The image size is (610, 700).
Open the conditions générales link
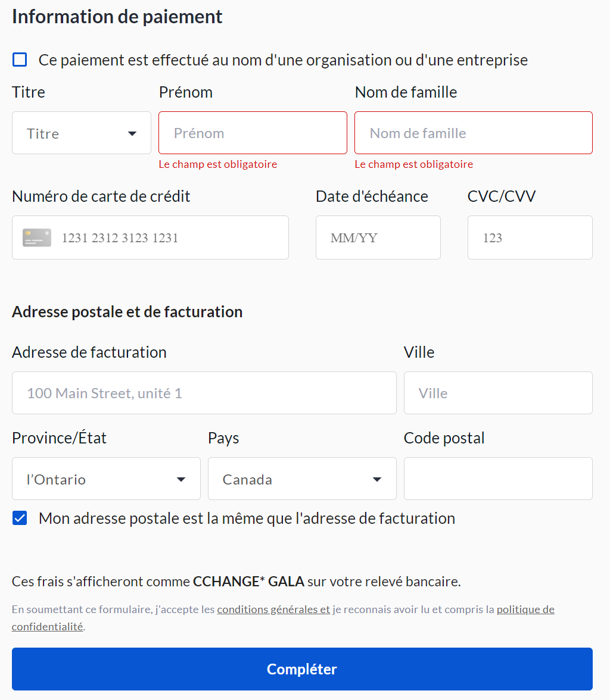[273, 610]
